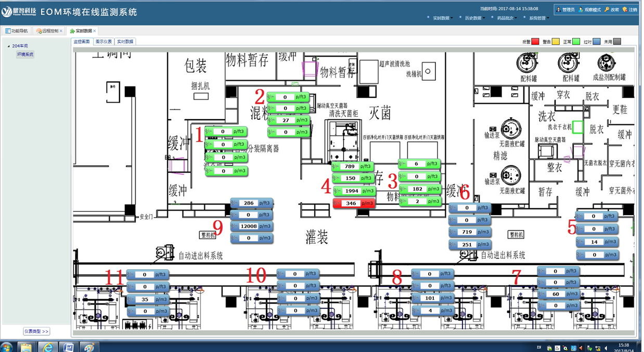
Task: Switch to the 远程控制 tab
Action: pyautogui.click(x=50, y=31)
